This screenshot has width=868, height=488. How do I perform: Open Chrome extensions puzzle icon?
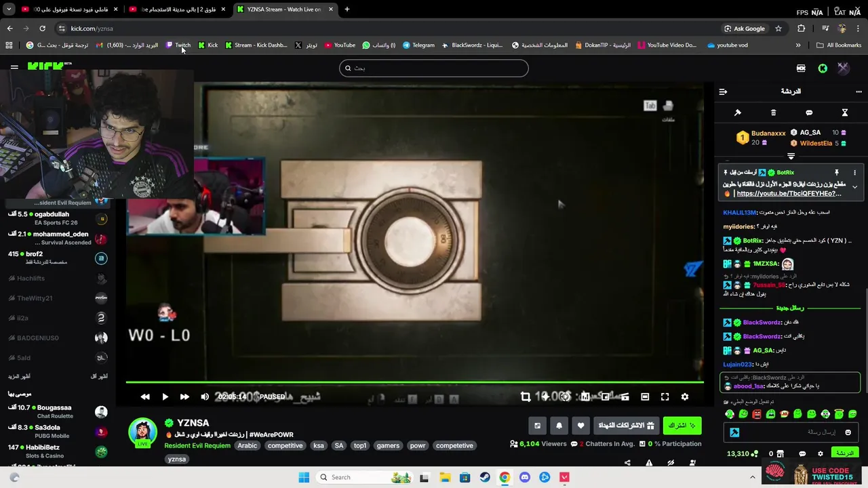802,28
